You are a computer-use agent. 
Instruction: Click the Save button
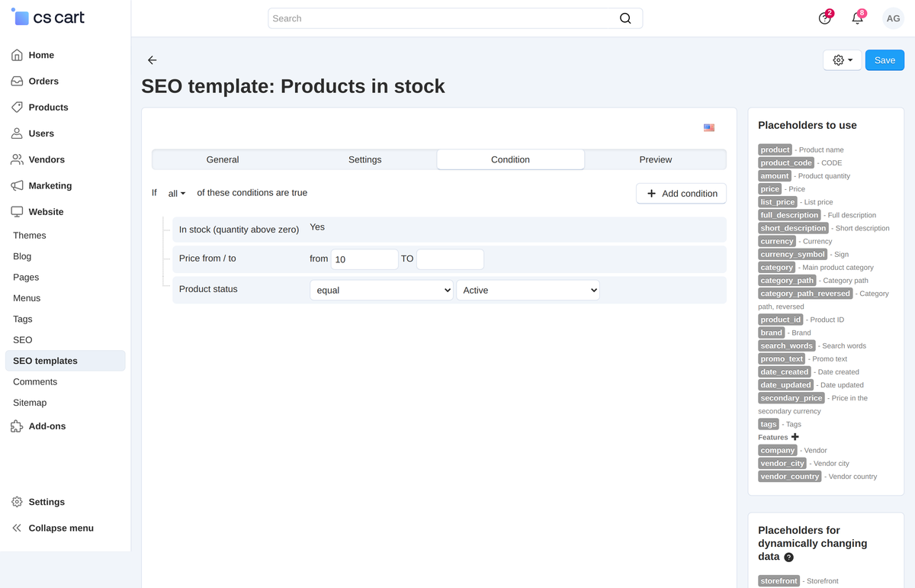pos(884,60)
